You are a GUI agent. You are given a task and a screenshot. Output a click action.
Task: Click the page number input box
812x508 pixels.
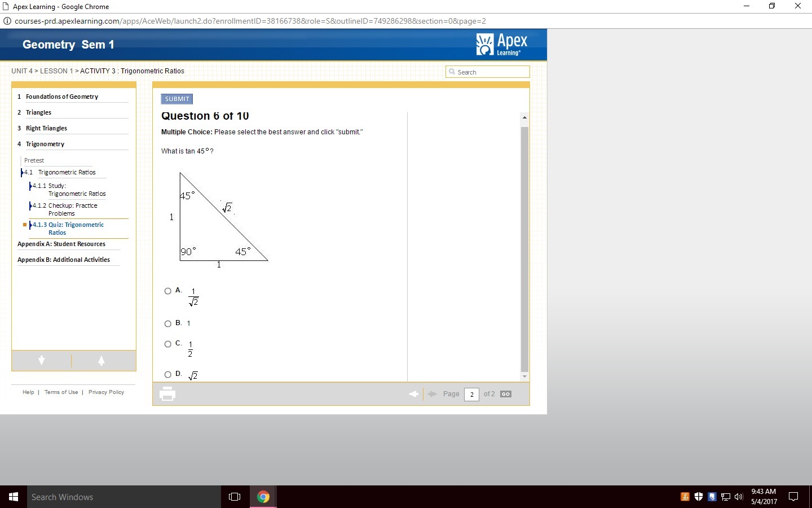[471, 394]
